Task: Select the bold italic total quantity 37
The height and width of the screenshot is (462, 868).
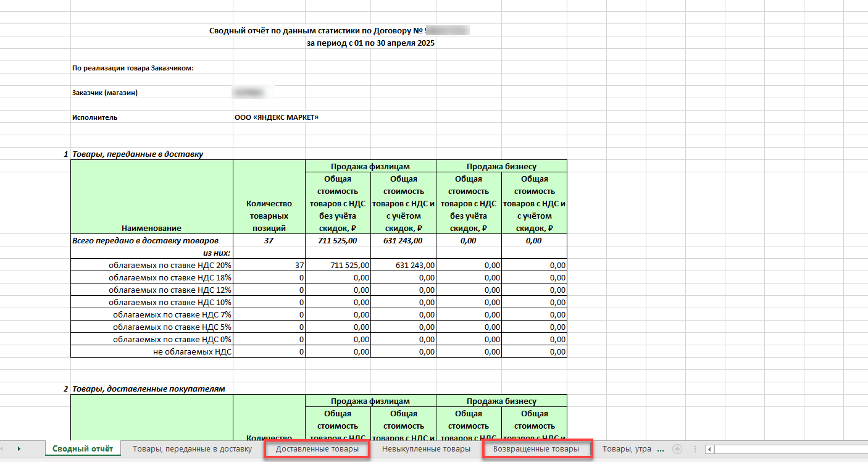Action: [269, 240]
